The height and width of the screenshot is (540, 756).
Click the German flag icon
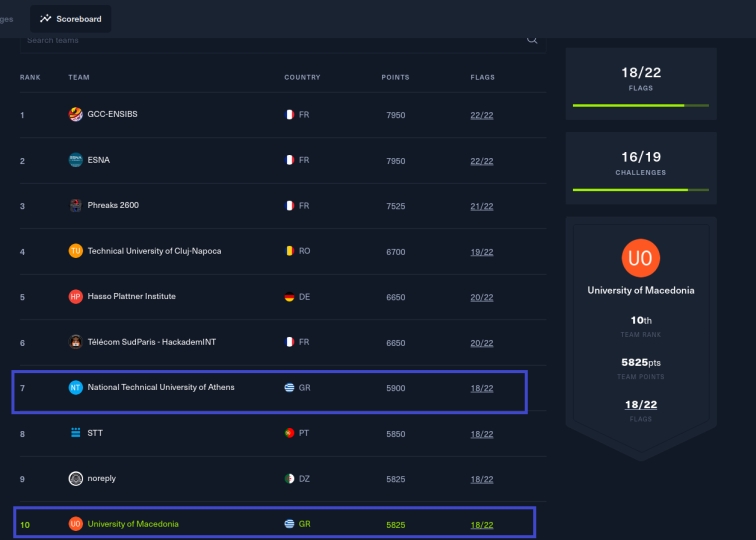point(289,297)
